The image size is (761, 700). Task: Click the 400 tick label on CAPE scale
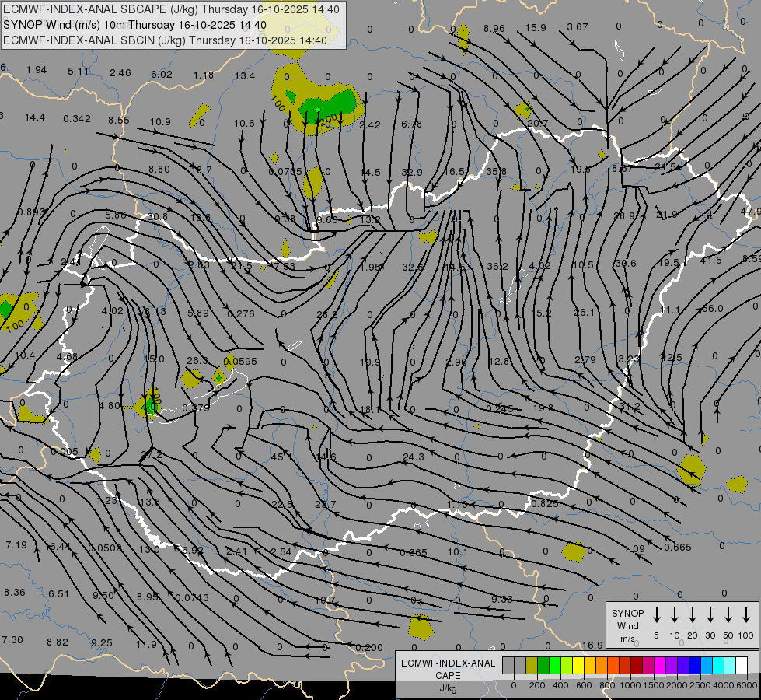pos(560,685)
